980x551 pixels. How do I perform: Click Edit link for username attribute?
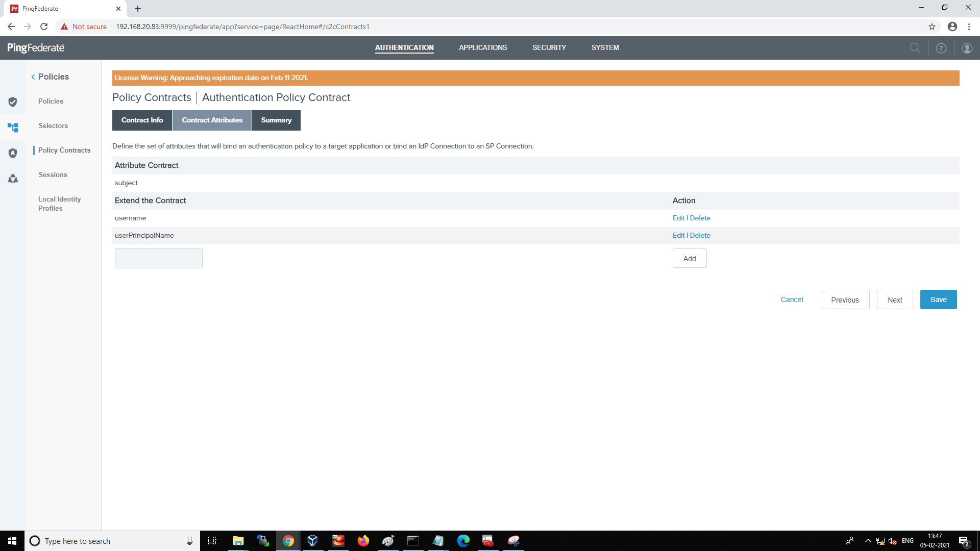pyautogui.click(x=678, y=217)
